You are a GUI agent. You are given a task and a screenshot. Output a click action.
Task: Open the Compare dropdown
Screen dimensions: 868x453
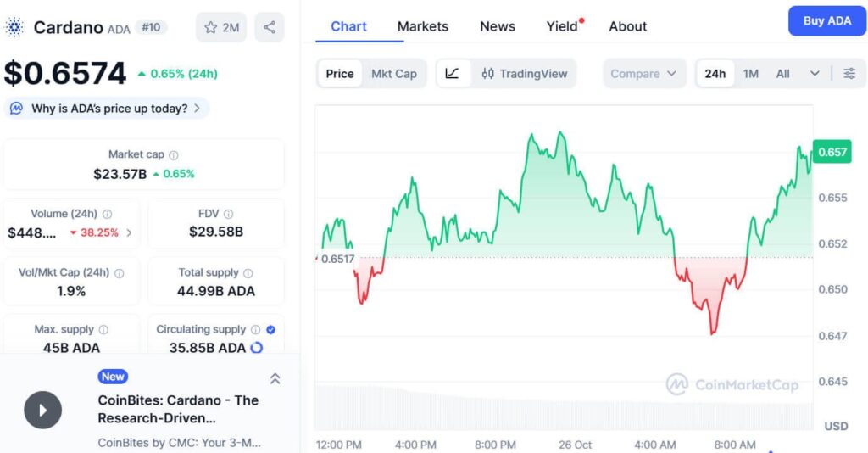(x=643, y=74)
